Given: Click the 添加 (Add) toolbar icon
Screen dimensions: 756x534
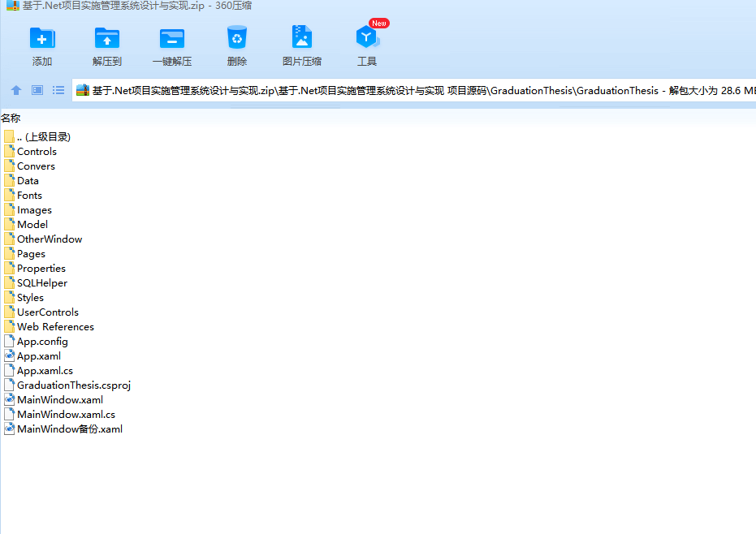Looking at the screenshot, I should [42, 38].
